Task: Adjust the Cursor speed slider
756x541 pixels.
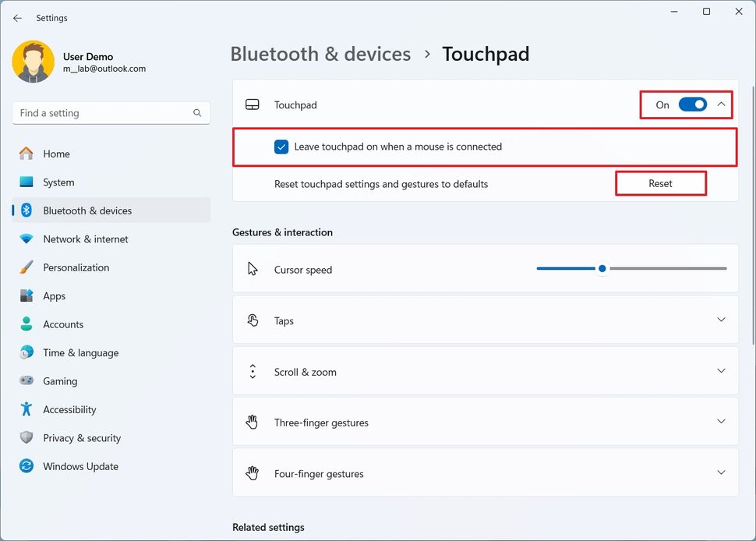Action: click(602, 268)
